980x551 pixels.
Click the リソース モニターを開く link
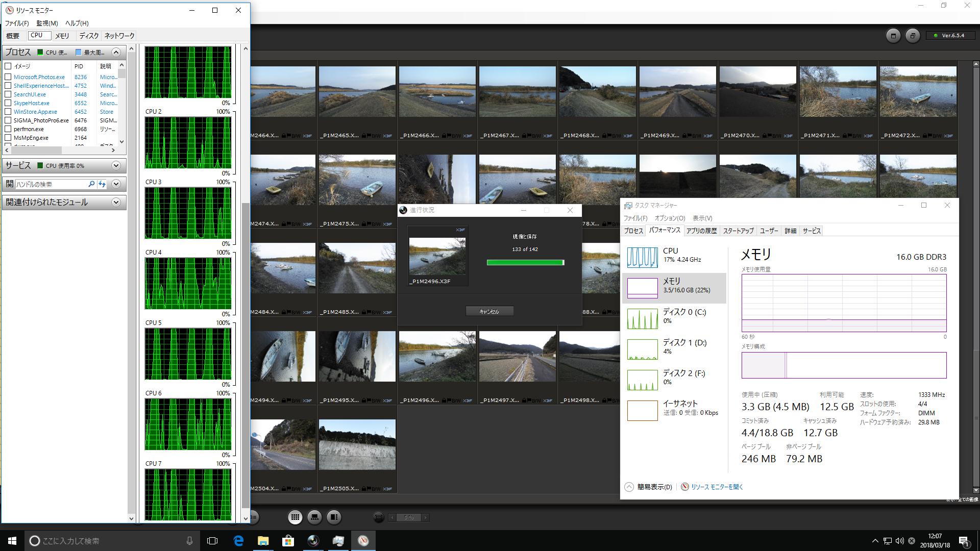click(717, 487)
